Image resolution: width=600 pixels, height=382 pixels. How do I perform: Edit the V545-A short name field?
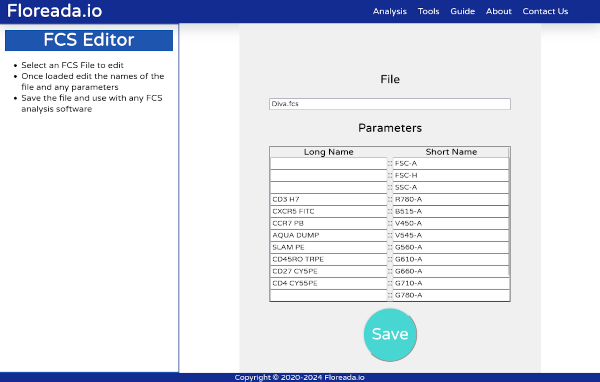(451, 235)
